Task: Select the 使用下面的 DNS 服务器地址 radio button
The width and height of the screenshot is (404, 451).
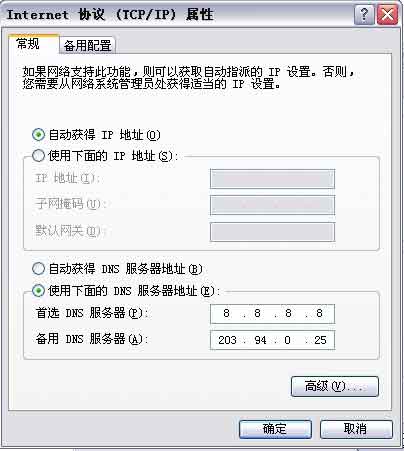Action: click(x=38, y=291)
